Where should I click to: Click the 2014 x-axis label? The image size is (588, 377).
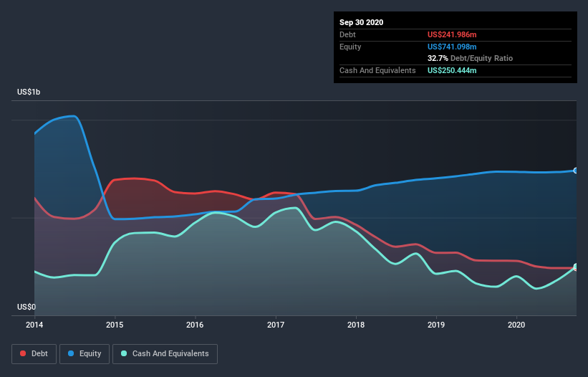tap(34, 325)
